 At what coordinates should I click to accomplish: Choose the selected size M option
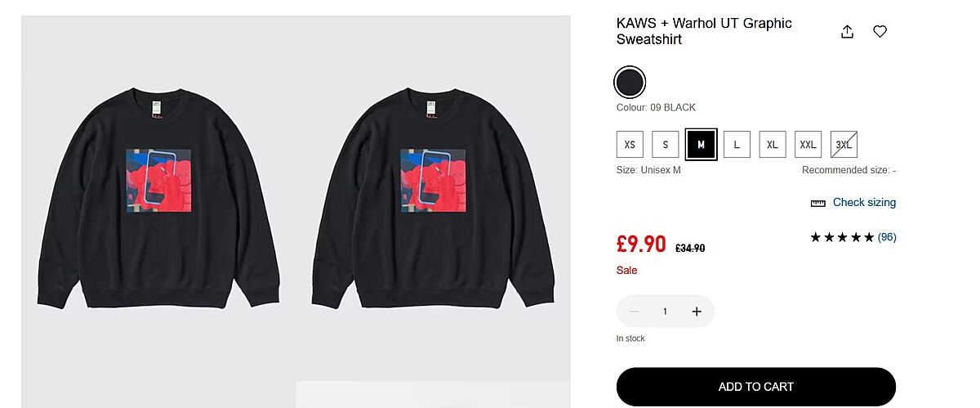tap(701, 145)
